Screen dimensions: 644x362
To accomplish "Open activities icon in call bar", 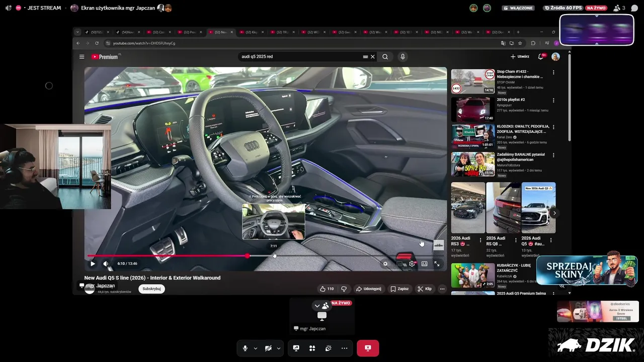I will 312,348.
